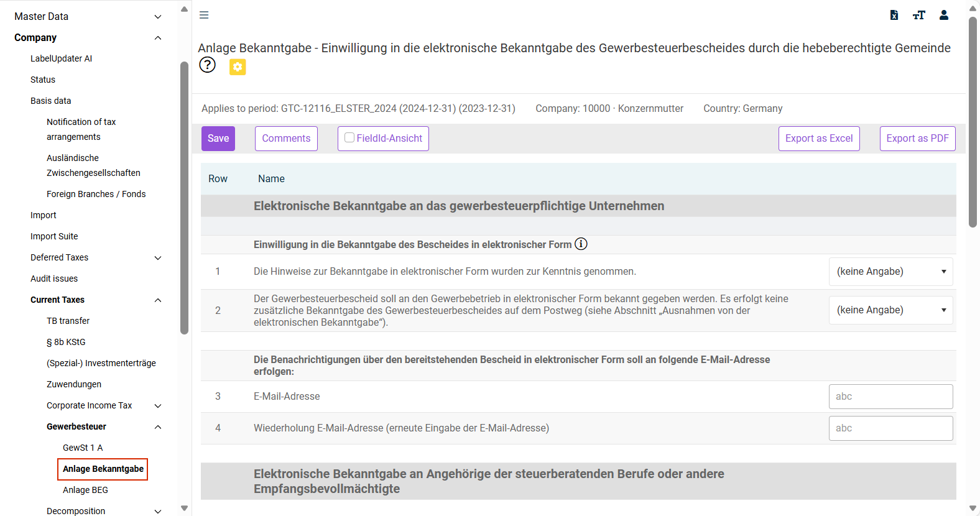Viewport: 980px width, 516px height.
Task: Open LabelUpdater AI menu item
Action: point(61,58)
